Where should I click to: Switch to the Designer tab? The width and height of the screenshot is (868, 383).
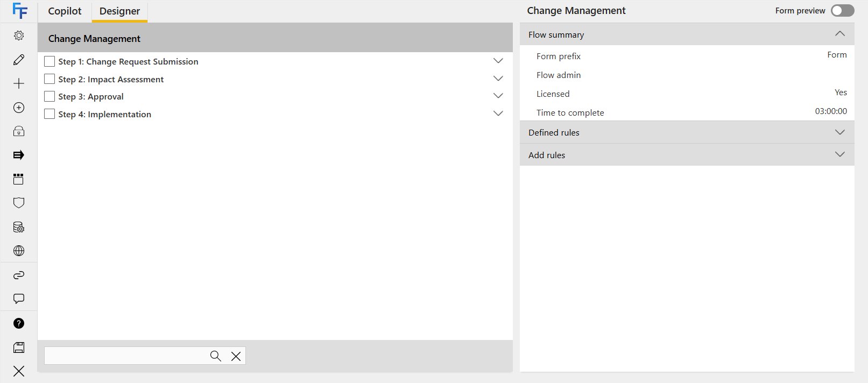(x=119, y=11)
